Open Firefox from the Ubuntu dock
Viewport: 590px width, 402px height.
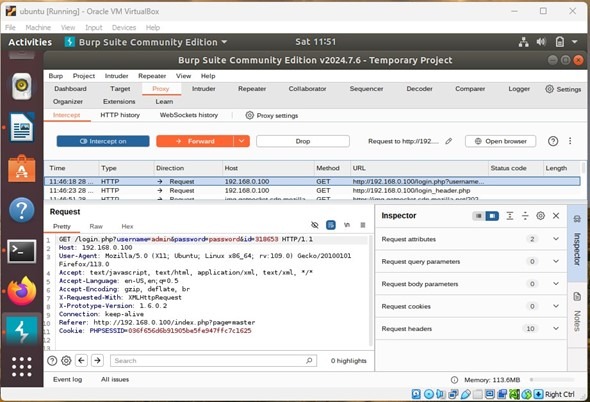[x=22, y=291]
